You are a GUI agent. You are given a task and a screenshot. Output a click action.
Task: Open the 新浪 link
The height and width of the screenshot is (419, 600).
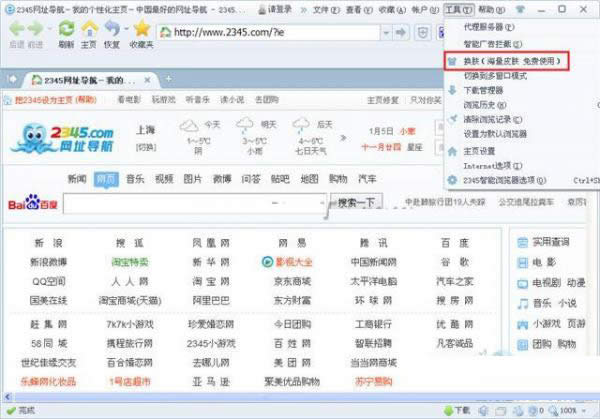(x=48, y=243)
